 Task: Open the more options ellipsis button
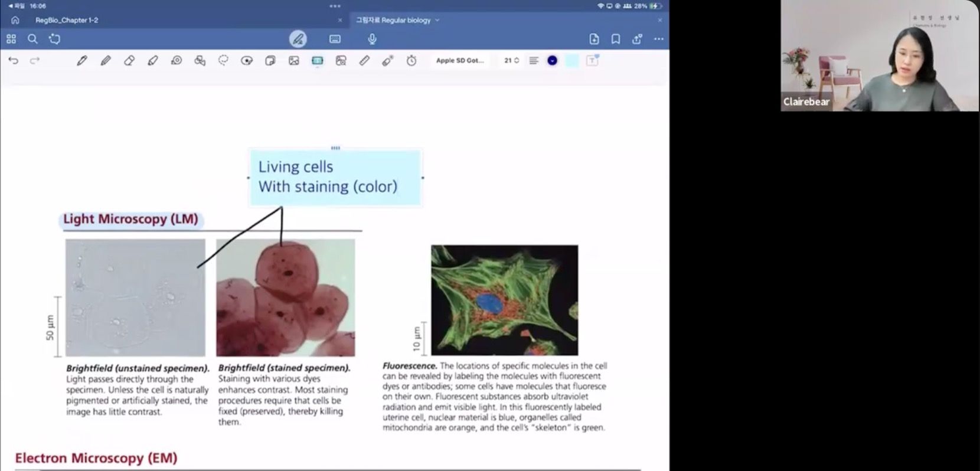659,39
